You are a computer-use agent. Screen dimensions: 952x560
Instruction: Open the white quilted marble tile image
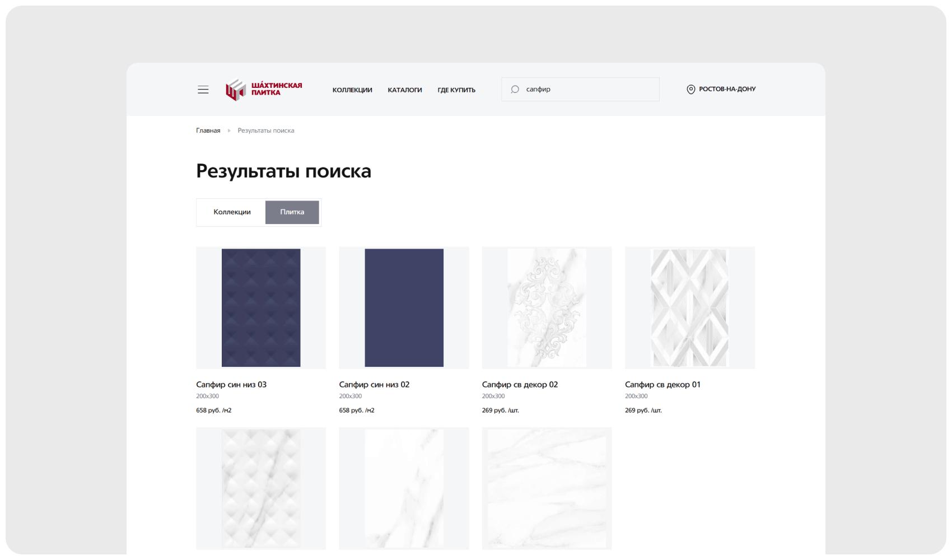261,488
